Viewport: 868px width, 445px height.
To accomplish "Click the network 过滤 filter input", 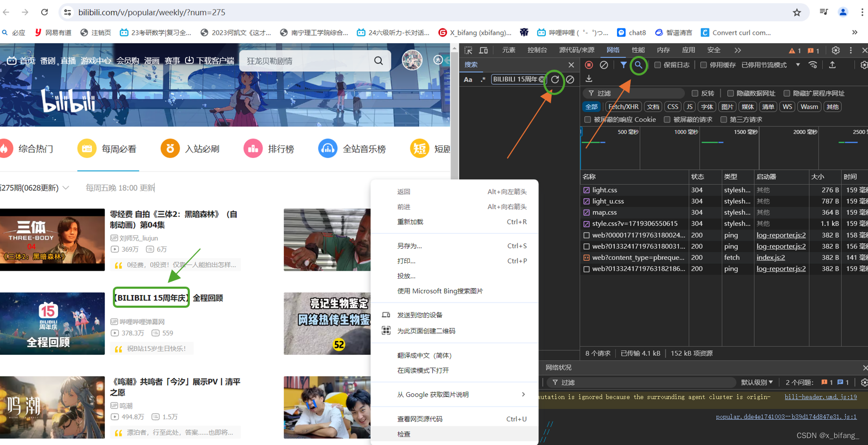I will 635,93.
